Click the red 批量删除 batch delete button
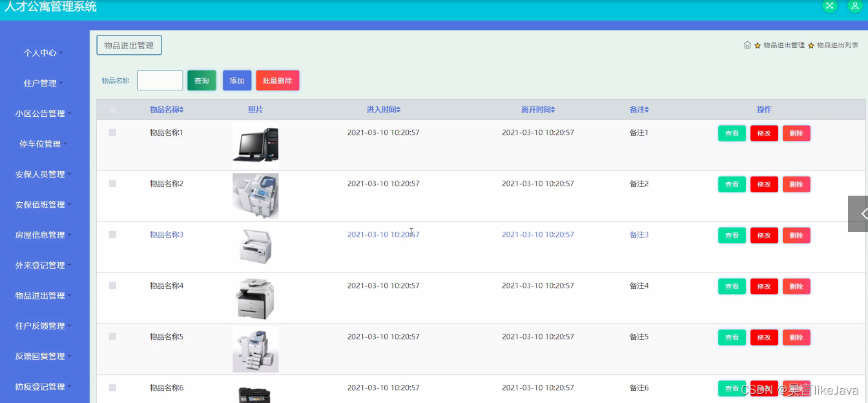This screenshot has width=868, height=403. [278, 81]
